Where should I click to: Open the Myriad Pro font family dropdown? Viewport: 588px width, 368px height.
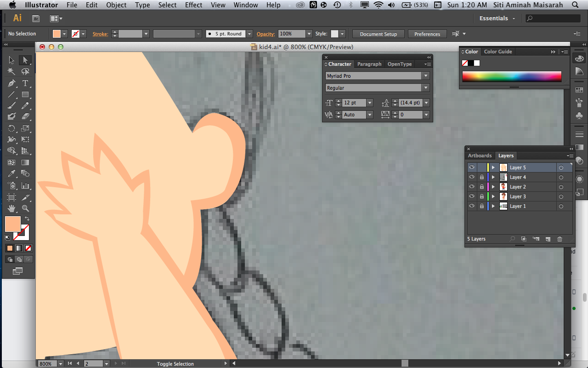(426, 76)
